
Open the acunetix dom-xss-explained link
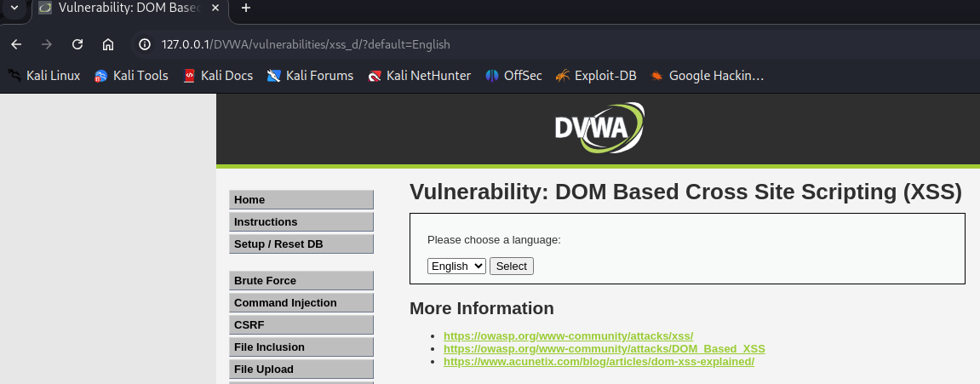pos(599,362)
